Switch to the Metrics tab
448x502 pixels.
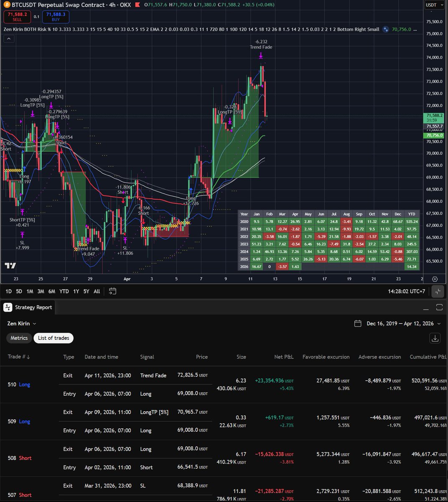(x=19, y=338)
